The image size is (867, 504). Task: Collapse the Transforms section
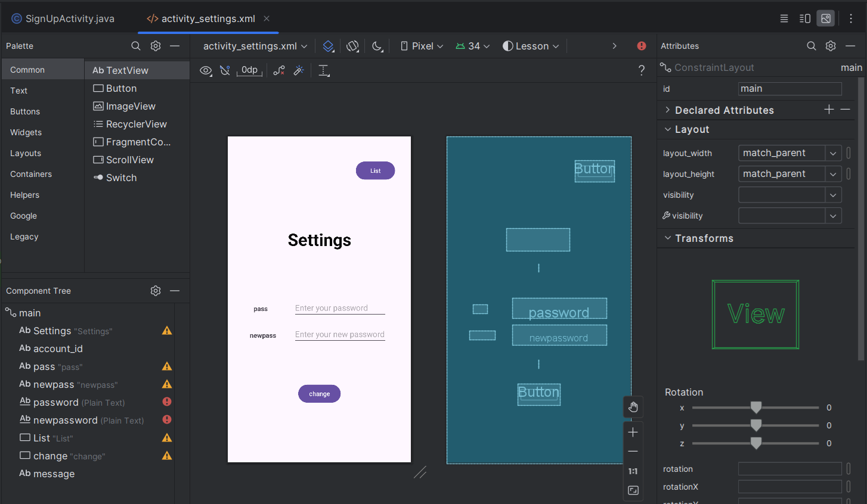[668, 238]
